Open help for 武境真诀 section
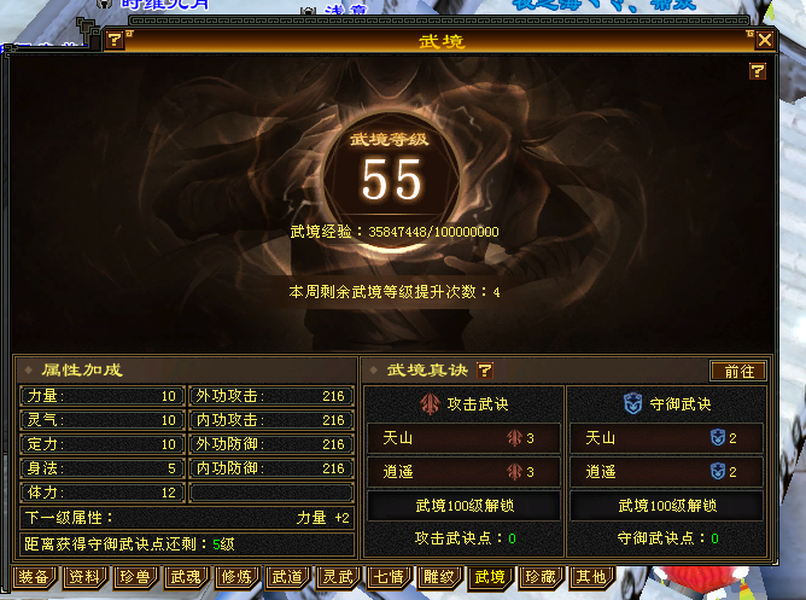 point(485,371)
